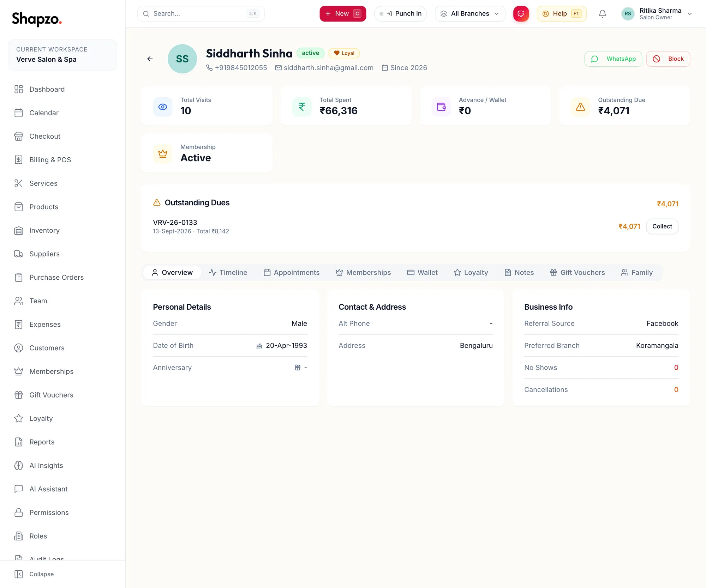
Task: Open the All Branches dropdown
Action: click(470, 14)
